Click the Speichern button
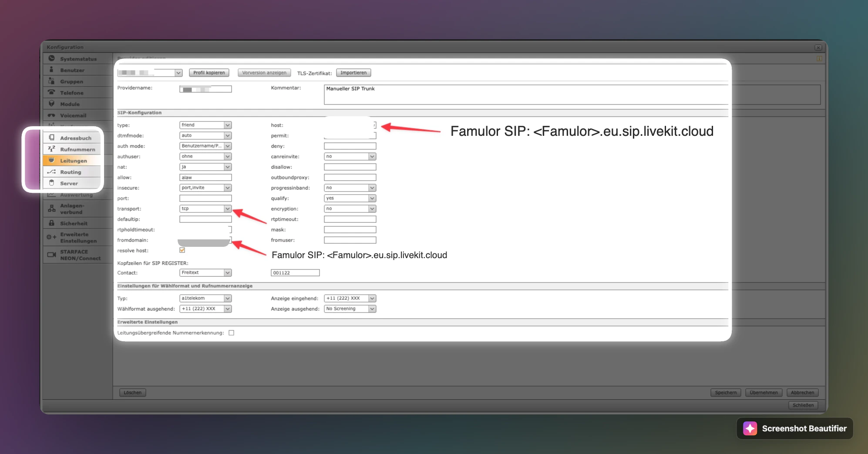The height and width of the screenshot is (454, 868). point(726,393)
